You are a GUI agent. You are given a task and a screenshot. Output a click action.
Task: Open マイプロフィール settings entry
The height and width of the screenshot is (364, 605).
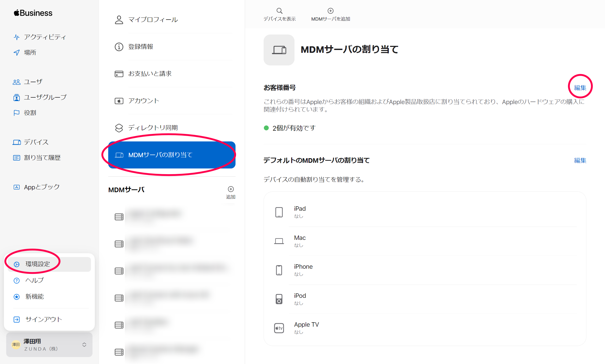pos(172,20)
